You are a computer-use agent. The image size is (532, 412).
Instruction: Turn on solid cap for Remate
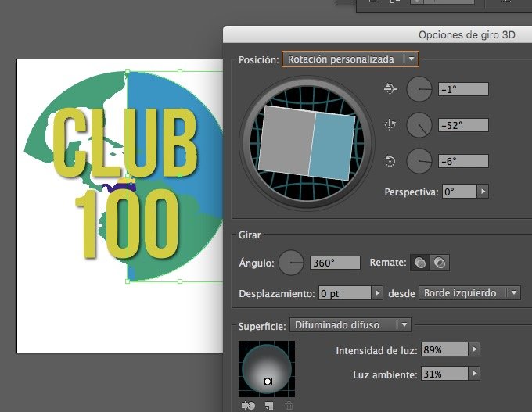point(421,263)
